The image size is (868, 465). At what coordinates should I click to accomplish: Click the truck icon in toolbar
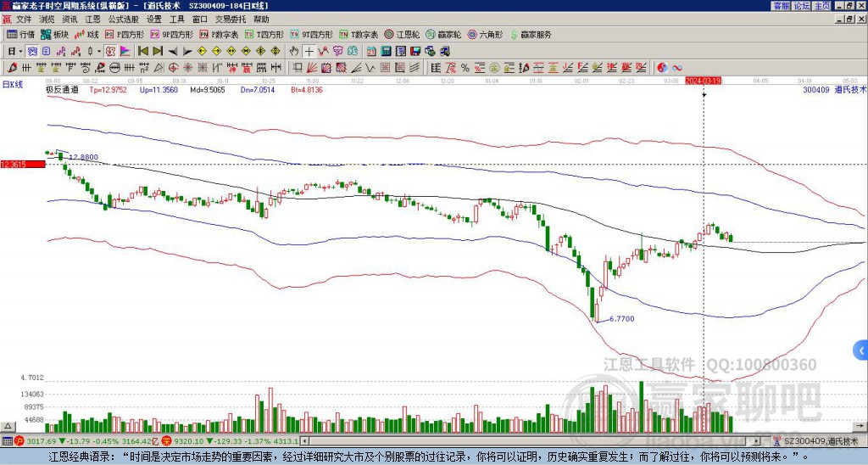pyautogui.click(x=445, y=52)
